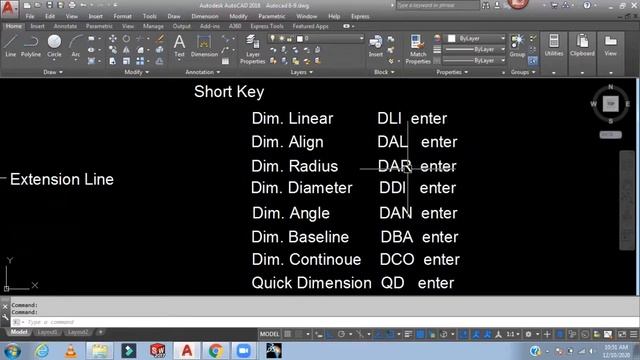
Task: Click the TOP face of ViewCube
Action: [611, 104]
